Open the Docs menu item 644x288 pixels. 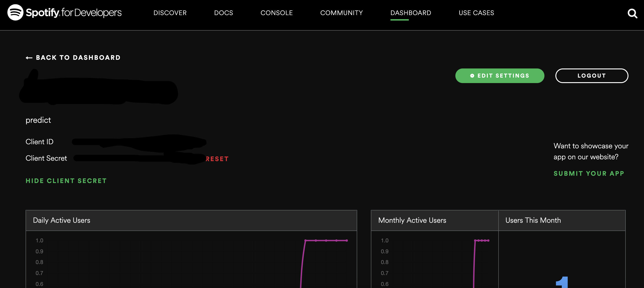tap(224, 13)
